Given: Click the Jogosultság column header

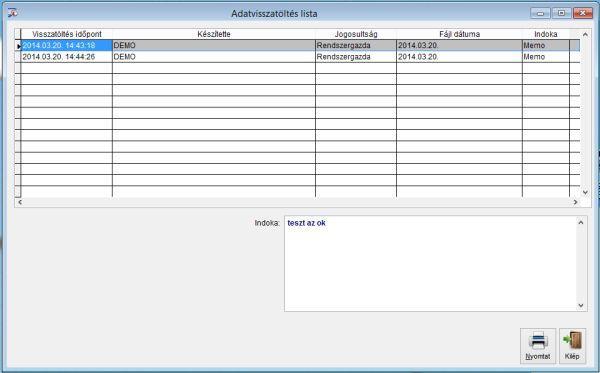Looking at the screenshot, I should (356, 34).
